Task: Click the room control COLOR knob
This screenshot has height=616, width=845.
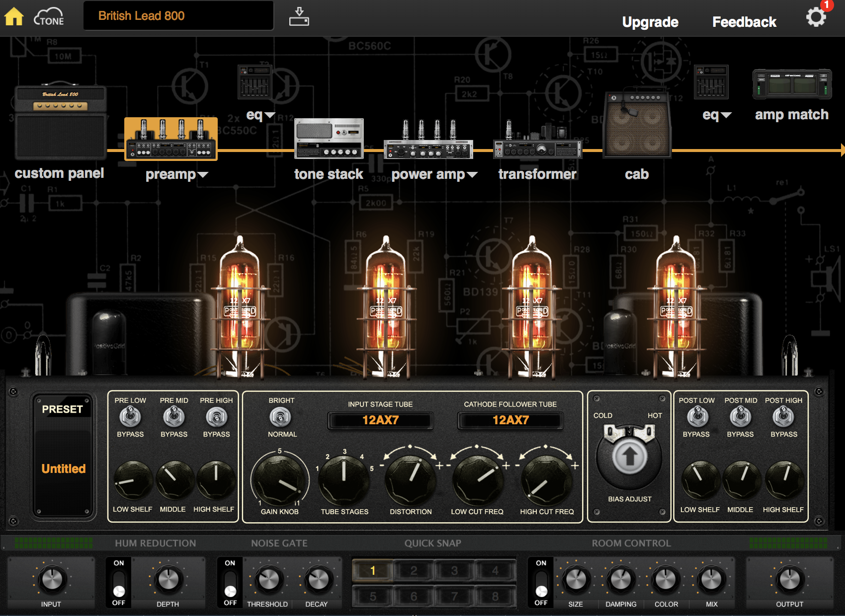Action: tap(666, 579)
